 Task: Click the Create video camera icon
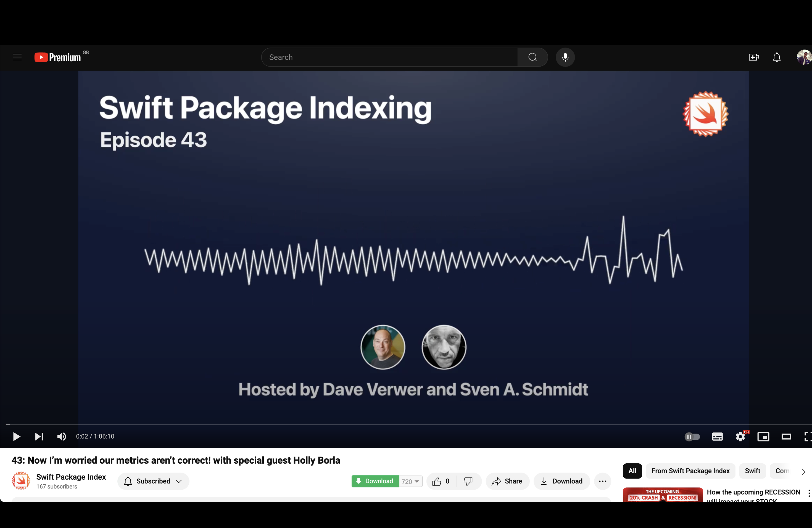click(x=753, y=57)
